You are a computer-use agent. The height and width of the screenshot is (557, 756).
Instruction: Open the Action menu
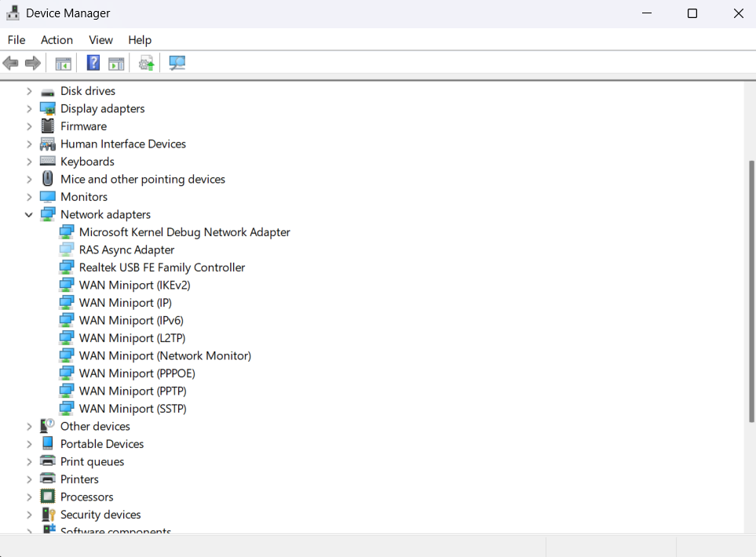[57, 40]
